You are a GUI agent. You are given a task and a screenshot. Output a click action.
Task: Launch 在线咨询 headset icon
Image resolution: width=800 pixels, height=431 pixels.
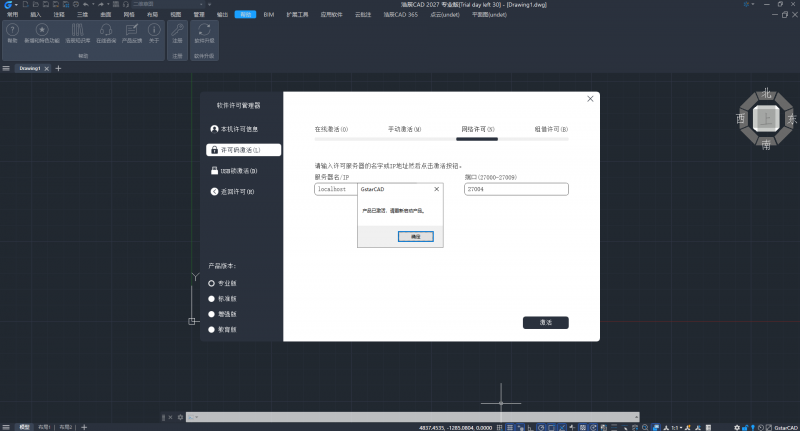click(106, 33)
